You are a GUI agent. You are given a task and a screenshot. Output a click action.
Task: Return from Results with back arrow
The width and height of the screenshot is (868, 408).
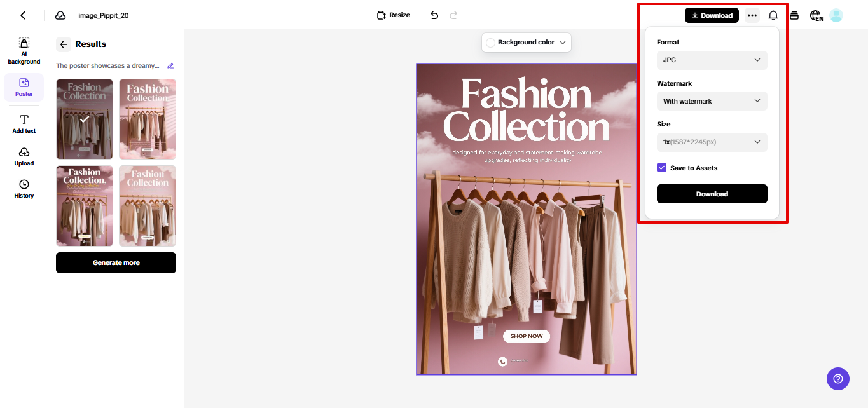tap(64, 44)
